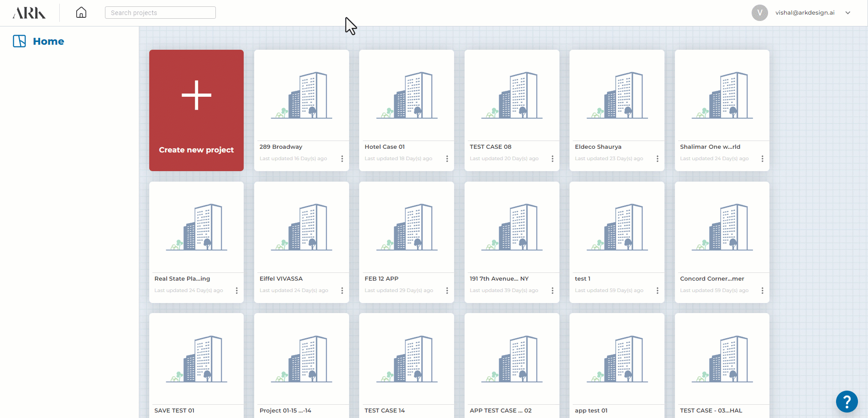Screen dimensions: 868x418
Task: Open kebab menu for Eiffel VIVASSA
Action: [x=342, y=291]
